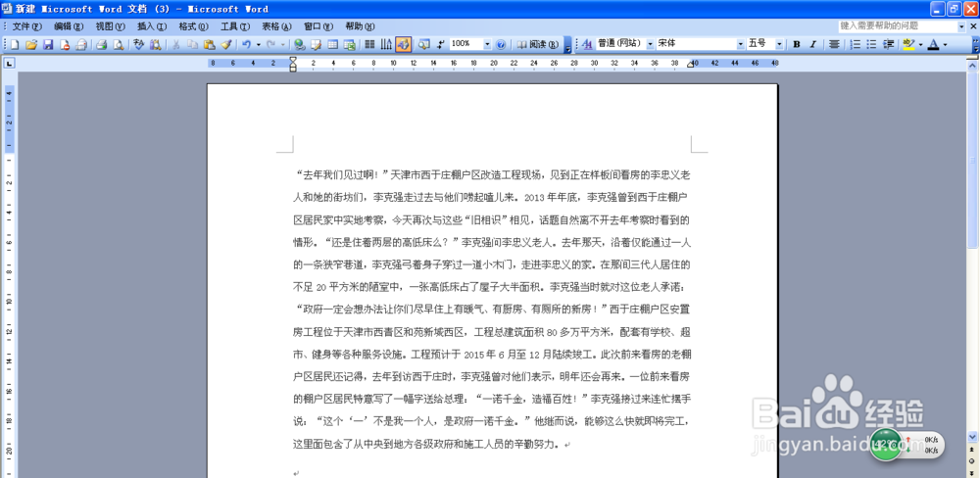Open the 文件 menu
This screenshot has height=478, width=980.
click(x=26, y=26)
